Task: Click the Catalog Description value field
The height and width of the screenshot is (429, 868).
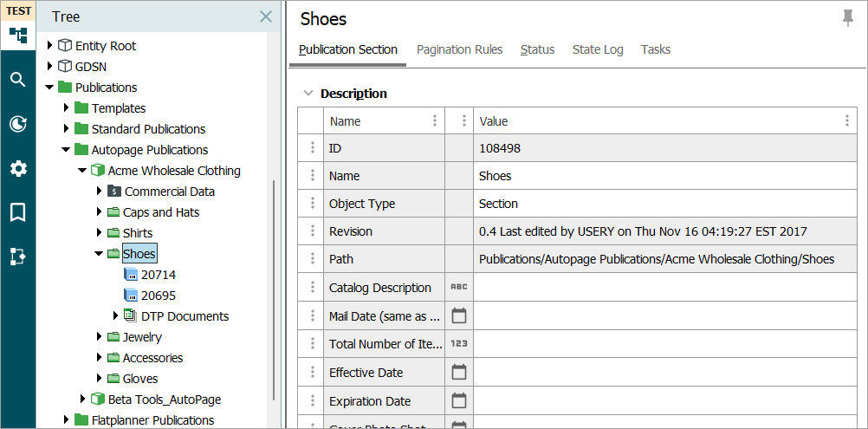Action: click(x=664, y=287)
